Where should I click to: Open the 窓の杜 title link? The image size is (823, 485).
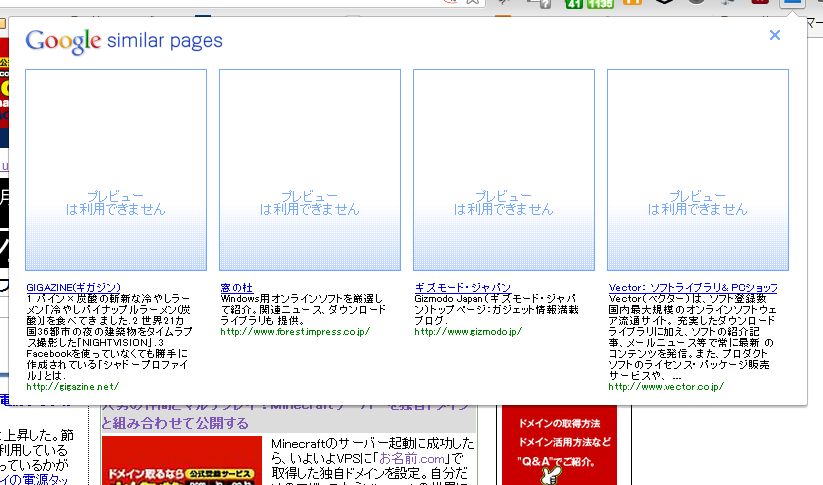237,288
